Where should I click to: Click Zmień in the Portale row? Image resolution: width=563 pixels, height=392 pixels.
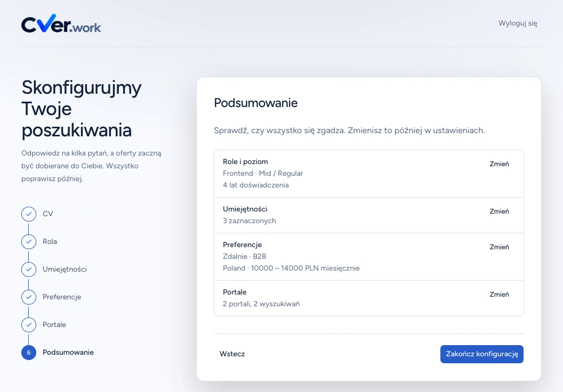pos(499,294)
